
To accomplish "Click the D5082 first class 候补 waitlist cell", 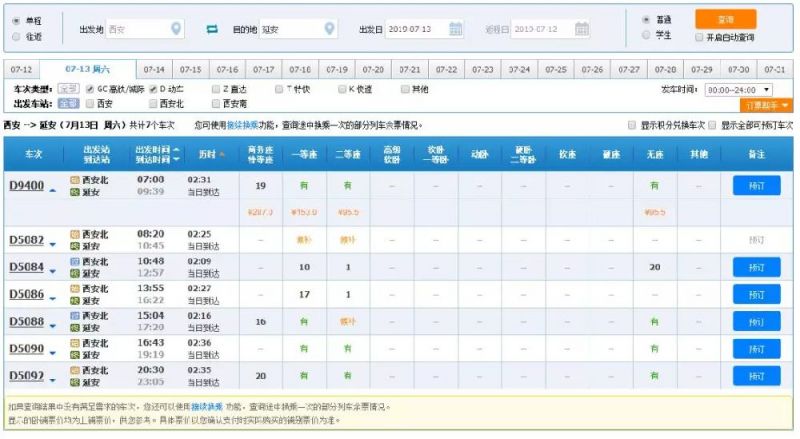I will pos(304,240).
